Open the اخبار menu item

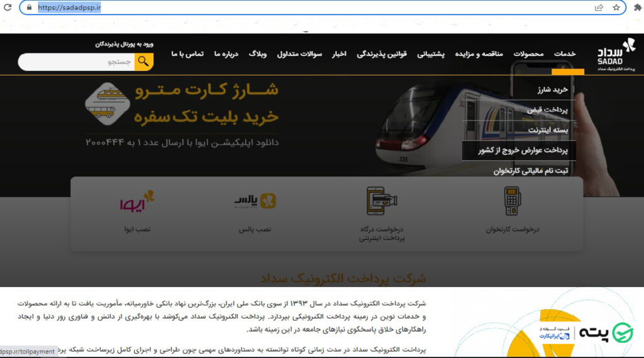(x=339, y=54)
